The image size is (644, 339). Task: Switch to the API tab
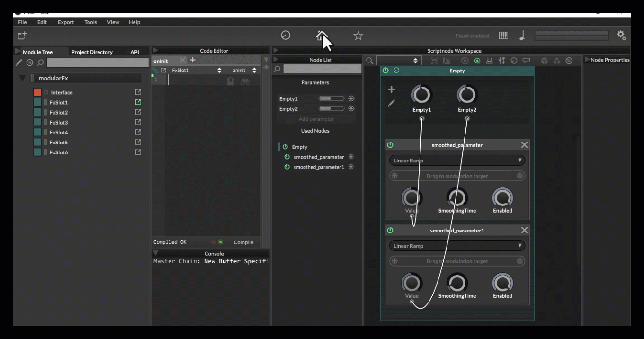(x=134, y=52)
